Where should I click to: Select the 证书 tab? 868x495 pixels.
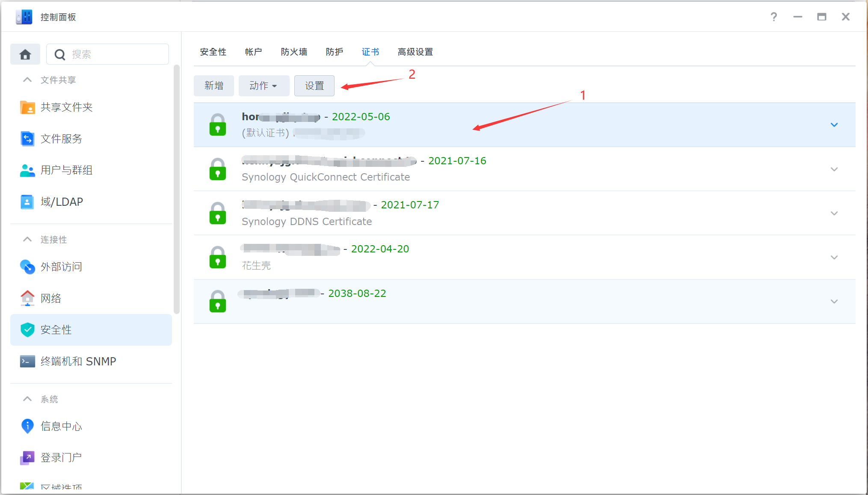[370, 52]
